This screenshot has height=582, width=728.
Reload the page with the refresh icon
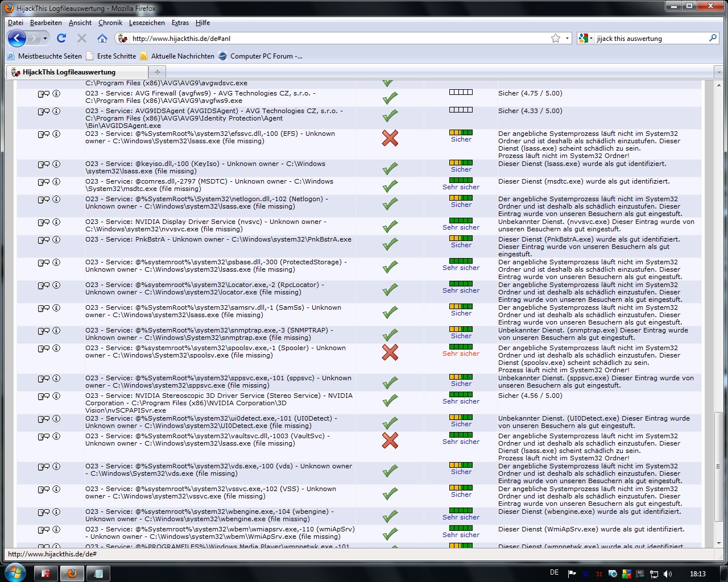tap(61, 39)
